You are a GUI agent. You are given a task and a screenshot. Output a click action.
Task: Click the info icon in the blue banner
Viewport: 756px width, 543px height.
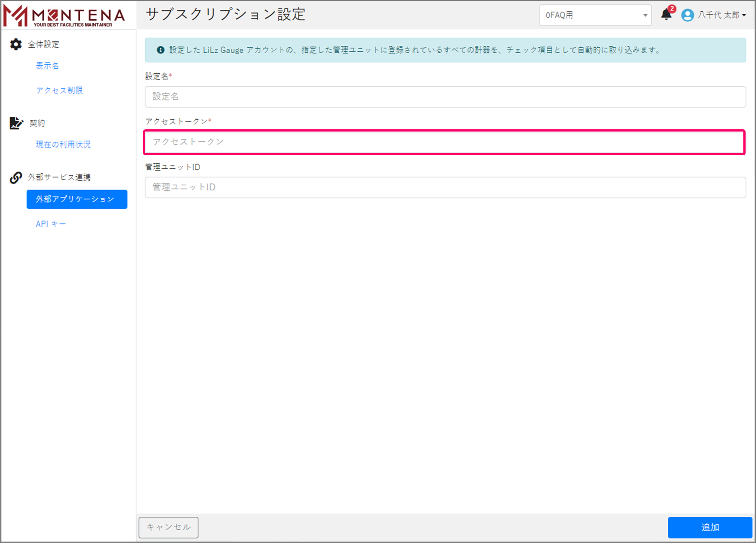coord(161,50)
